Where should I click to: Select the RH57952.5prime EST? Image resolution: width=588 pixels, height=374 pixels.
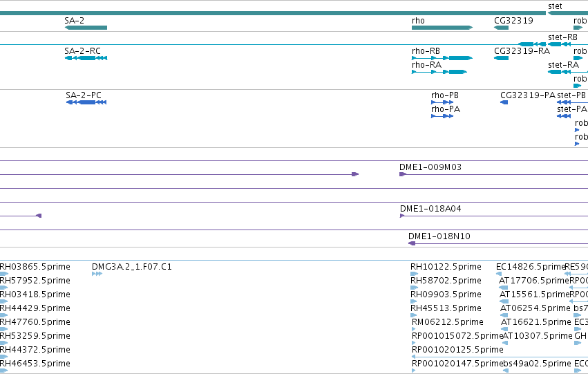35,281
